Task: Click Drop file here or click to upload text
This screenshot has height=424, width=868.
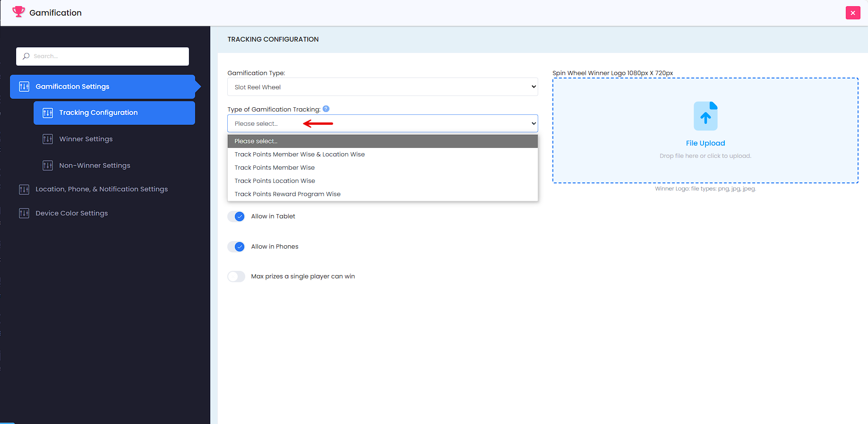Action: pyautogui.click(x=705, y=156)
